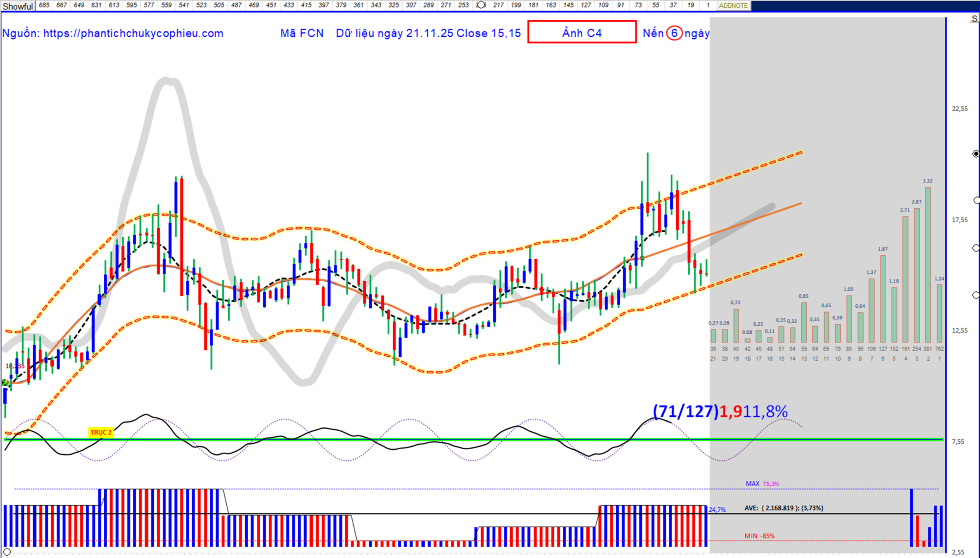The image size is (980, 558).
Task: Click the 3,32 tallest green cycle bar
Action: click(928, 264)
